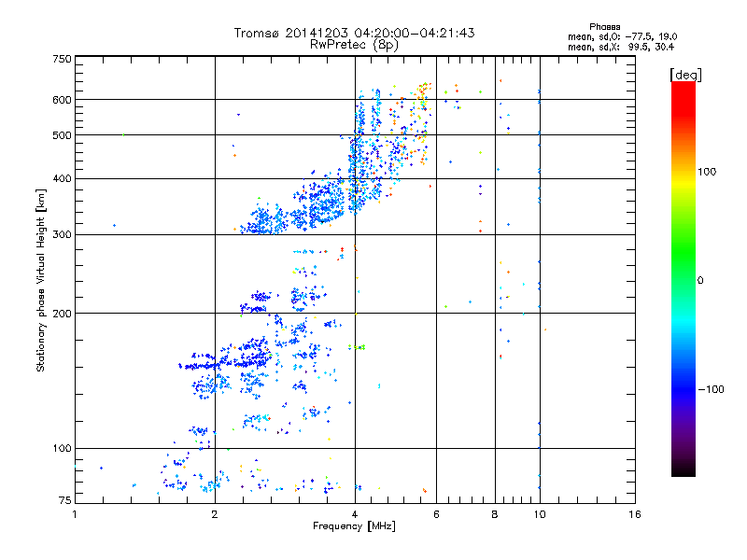Click the colorbar tick label '100'

pyautogui.click(x=707, y=172)
